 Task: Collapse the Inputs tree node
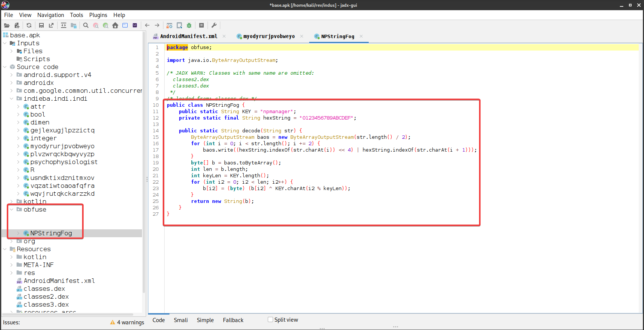pos(5,43)
